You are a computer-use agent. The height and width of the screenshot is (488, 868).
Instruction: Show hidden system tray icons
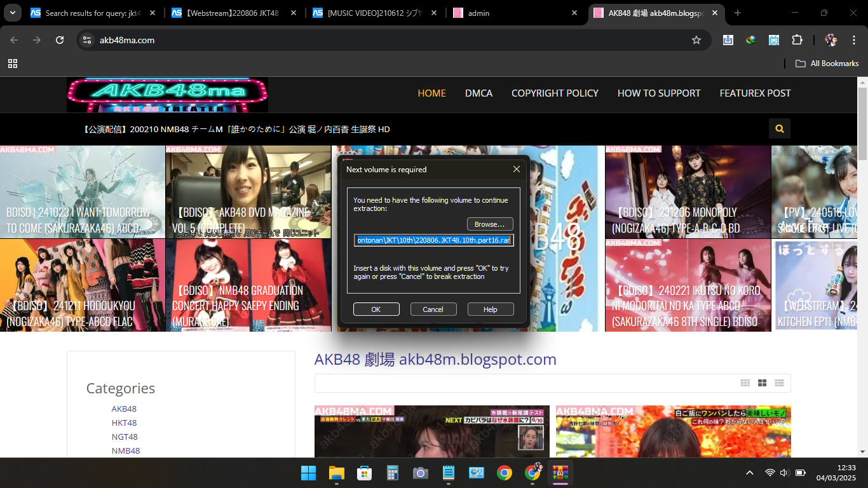(x=750, y=473)
